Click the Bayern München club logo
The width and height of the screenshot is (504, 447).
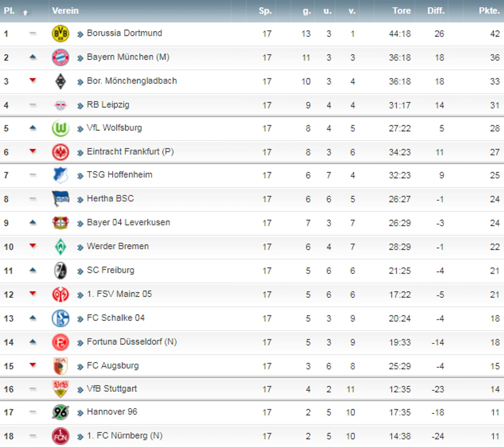point(60,57)
